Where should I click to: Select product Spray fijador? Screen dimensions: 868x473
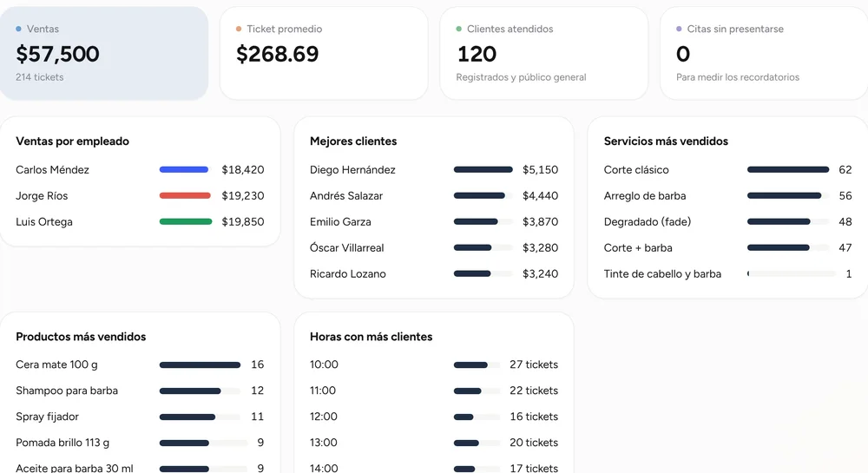pyautogui.click(x=47, y=417)
